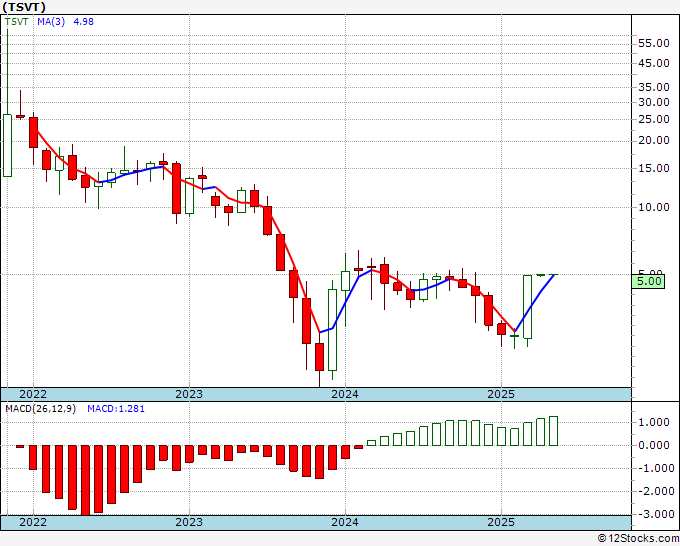Click the 10.00 price axis label
Viewport: 680px width, 546px height.
point(654,207)
